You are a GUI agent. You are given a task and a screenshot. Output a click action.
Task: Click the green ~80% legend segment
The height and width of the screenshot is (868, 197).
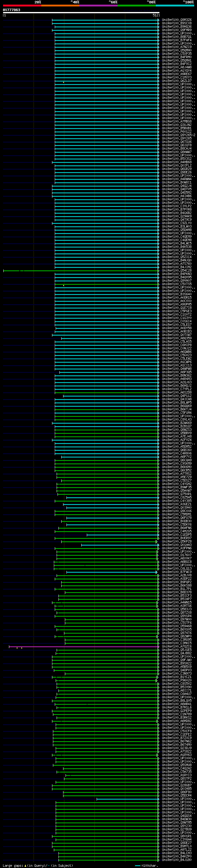click(137, 6)
